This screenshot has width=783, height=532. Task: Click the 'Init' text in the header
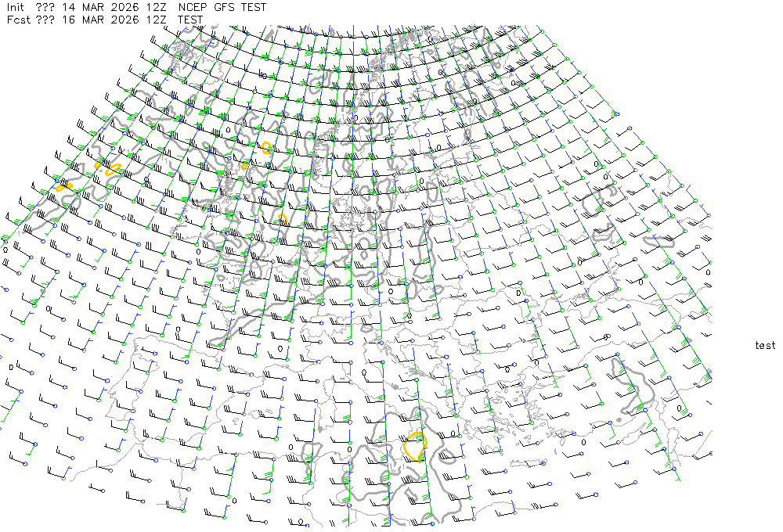click(16, 7)
